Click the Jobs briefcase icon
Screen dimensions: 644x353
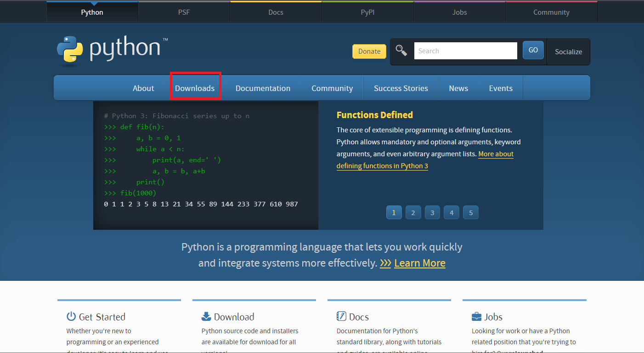(476, 317)
